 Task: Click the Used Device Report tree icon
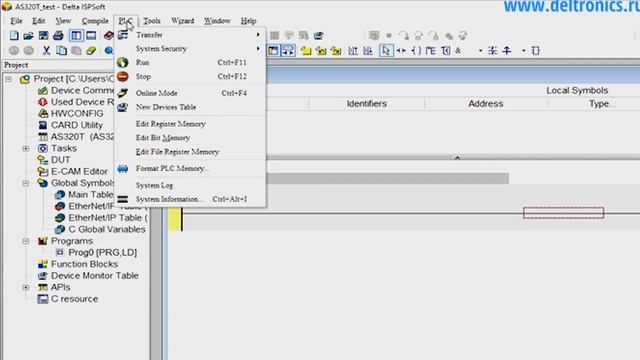click(42, 102)
